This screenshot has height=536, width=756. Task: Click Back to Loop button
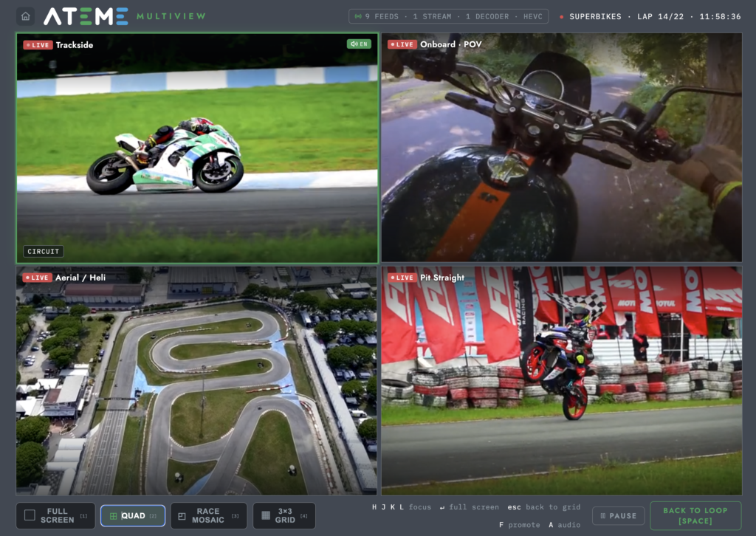tap(695, 516)
